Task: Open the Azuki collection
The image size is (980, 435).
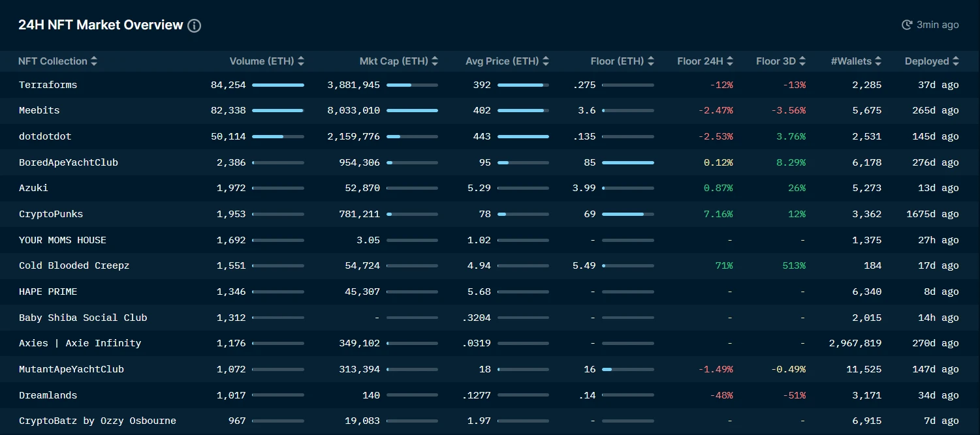Action: tap(33, 188)
